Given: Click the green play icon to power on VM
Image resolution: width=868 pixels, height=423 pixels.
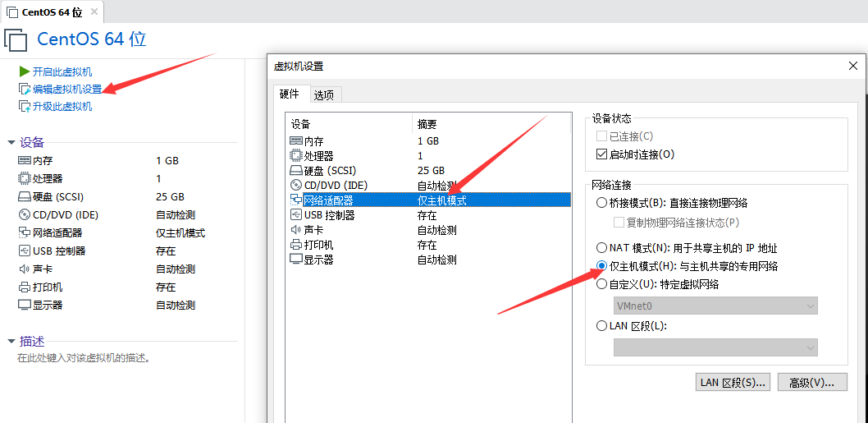Looking at the screenshot, I should pyautogui.click(x=24, y=71).
